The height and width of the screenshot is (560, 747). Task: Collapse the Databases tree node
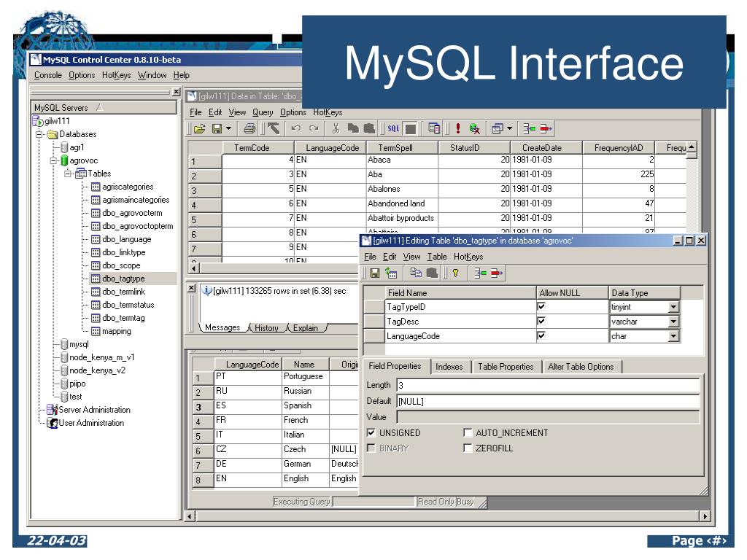(39, 134)
